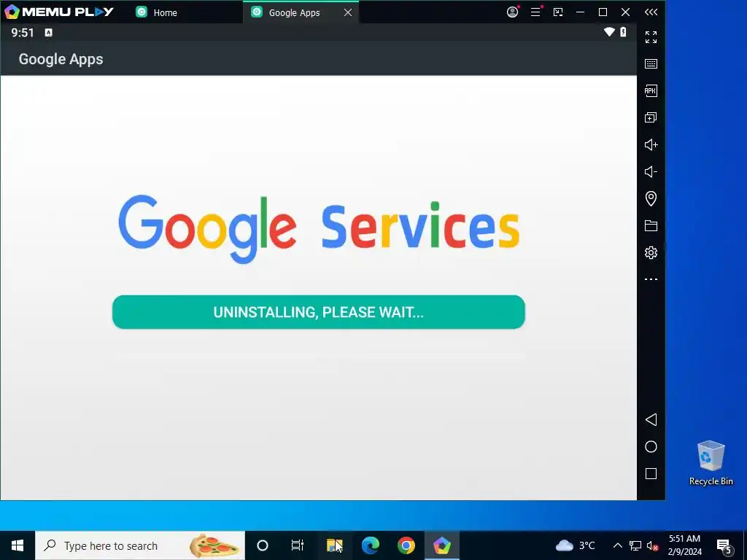Click the network icon in system tray
This screenshot has width=747, height=560.
click(635, 545)
